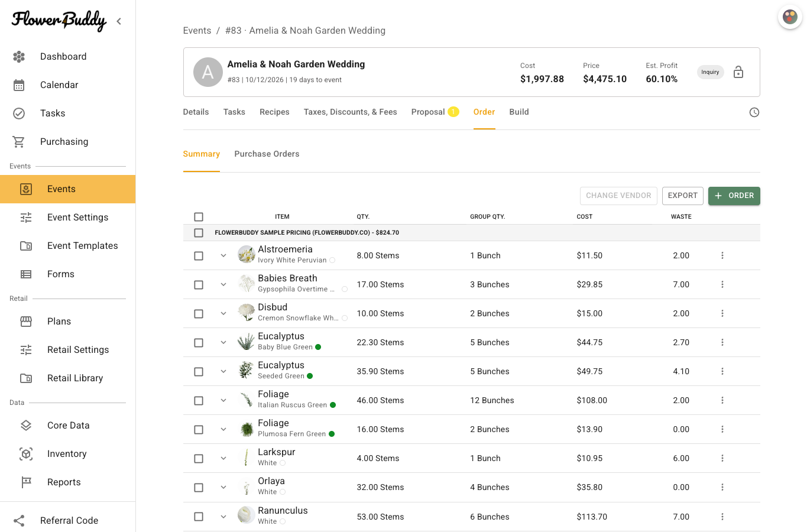Expand the Ranunculus row details
This screenshot has width=807, height=532.
[223, 517]
